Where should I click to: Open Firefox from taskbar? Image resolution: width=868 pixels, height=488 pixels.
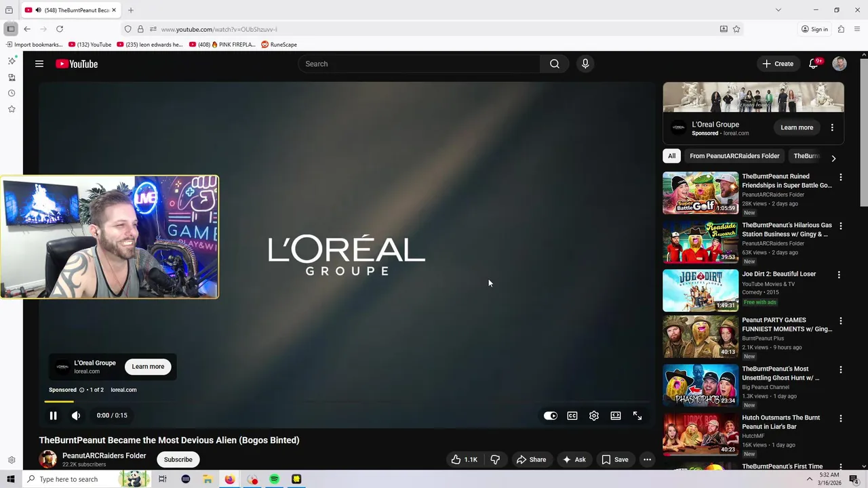click(x=230, y=479)
